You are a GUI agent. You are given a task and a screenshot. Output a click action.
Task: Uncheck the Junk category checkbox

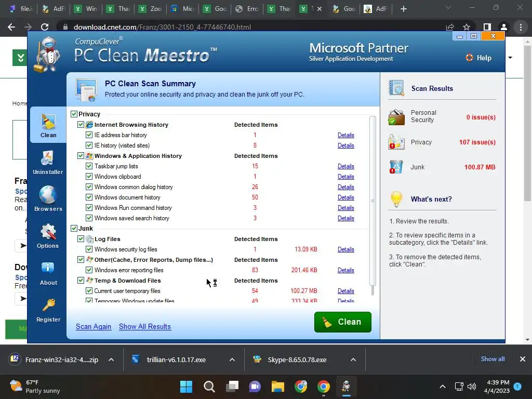tap(74, 229)
